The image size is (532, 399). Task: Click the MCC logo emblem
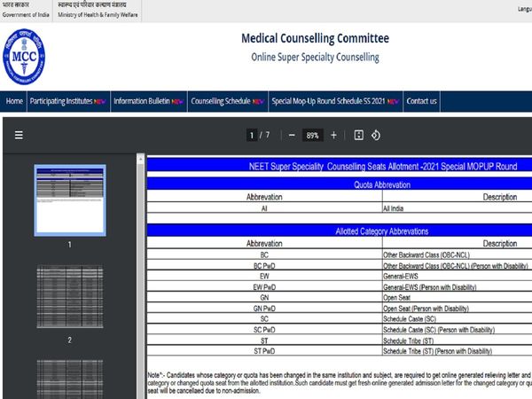point(24,57)
